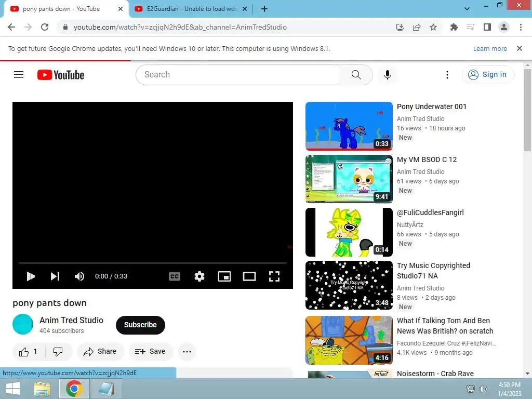Subscribe to Anim Tred Studio
Screen dimensions: 532x399
[x=140, y=325]
